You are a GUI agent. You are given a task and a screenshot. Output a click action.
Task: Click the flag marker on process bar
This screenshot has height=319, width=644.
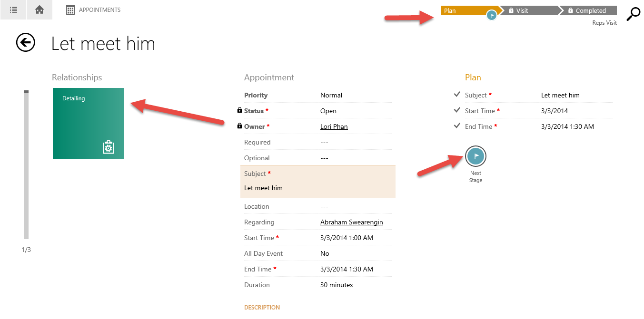click(492, 16)
